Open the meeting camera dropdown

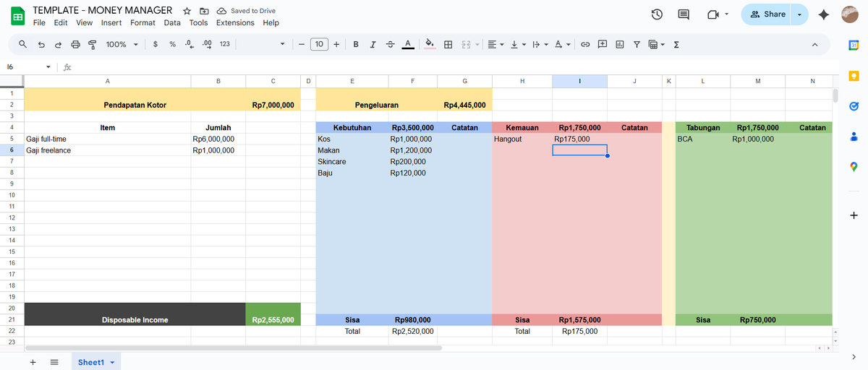pos(726,14)
